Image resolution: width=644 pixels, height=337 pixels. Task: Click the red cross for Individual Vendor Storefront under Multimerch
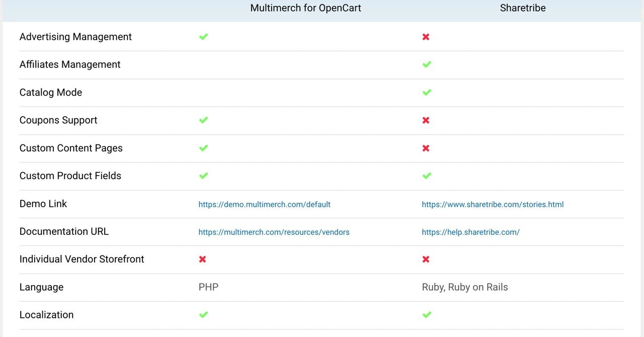click(x=202, y=259)
